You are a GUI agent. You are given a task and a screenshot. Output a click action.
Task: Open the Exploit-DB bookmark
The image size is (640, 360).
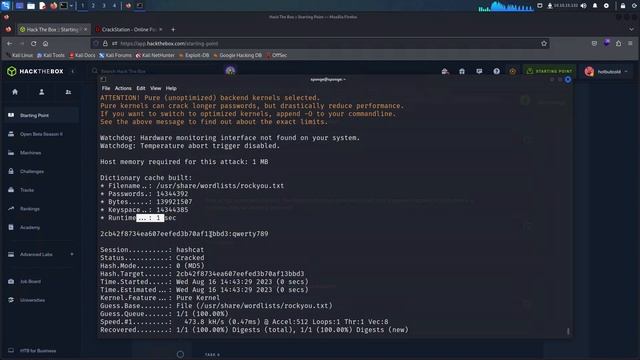coord(194,55)
